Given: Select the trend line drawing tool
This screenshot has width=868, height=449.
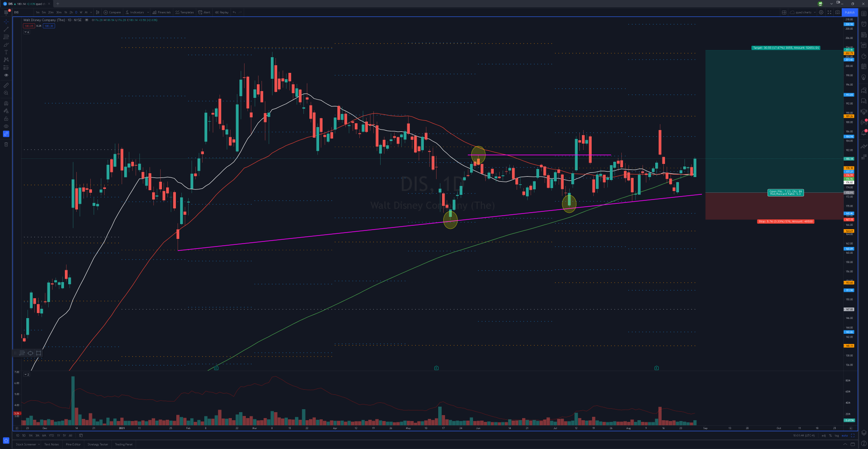Looking at the screenshot, I should (6, 29).
